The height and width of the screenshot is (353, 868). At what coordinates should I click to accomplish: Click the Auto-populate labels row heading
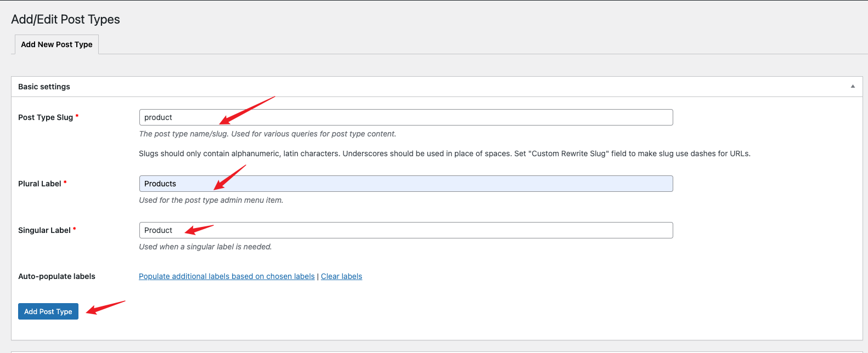57,276
